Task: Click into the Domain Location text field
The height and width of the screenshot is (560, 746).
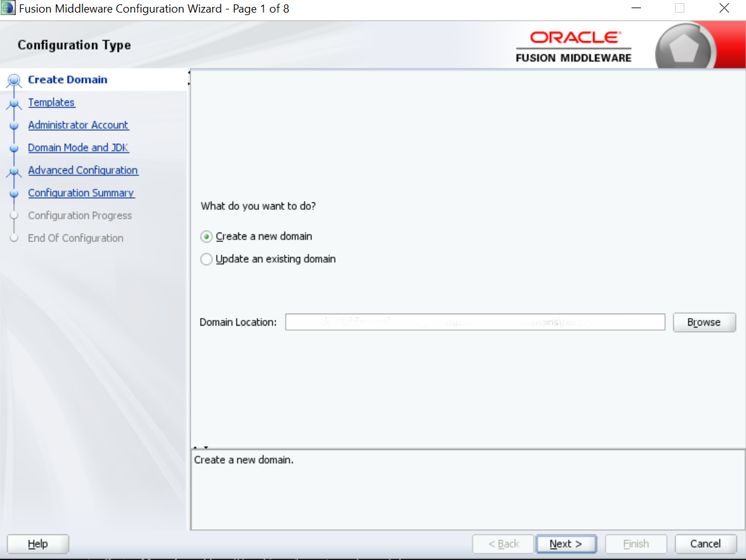Action: pyautogui.click(x=475, y=322)
